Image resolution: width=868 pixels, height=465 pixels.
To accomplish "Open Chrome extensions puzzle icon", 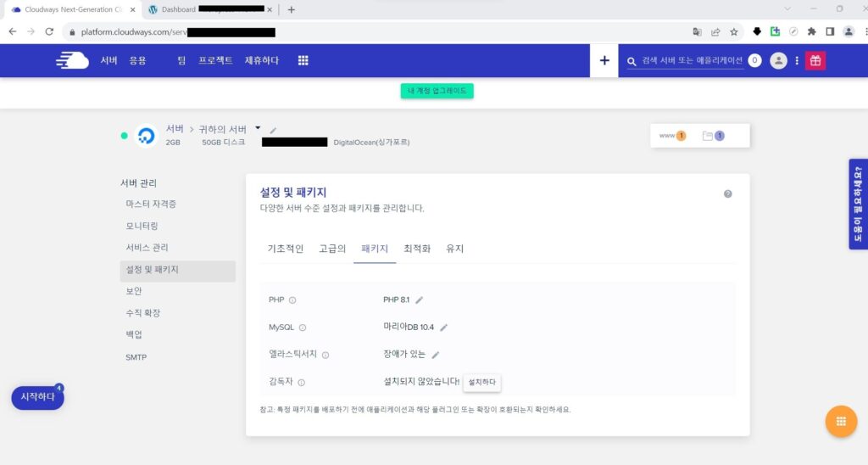I will 811,31.
